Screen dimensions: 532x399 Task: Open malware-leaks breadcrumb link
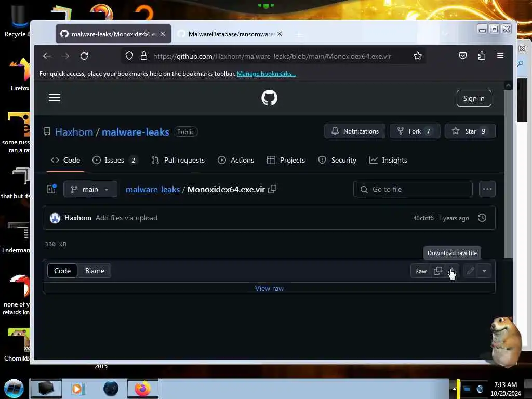point(153,189)
